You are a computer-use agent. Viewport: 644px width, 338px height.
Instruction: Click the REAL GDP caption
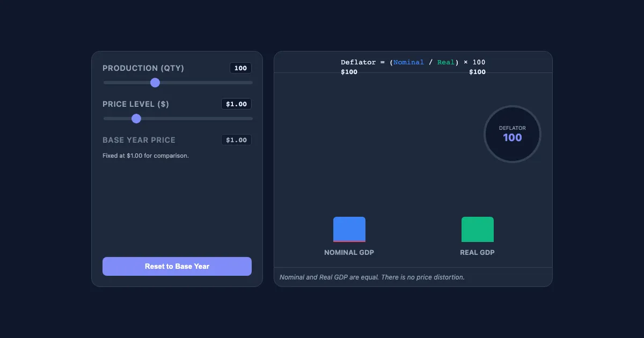click(478, 252)
